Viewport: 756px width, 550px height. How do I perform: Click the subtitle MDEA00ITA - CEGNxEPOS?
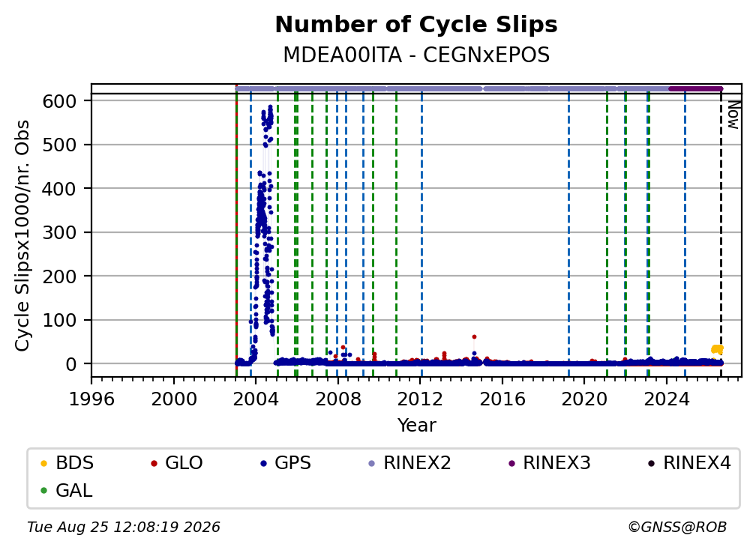416,55
